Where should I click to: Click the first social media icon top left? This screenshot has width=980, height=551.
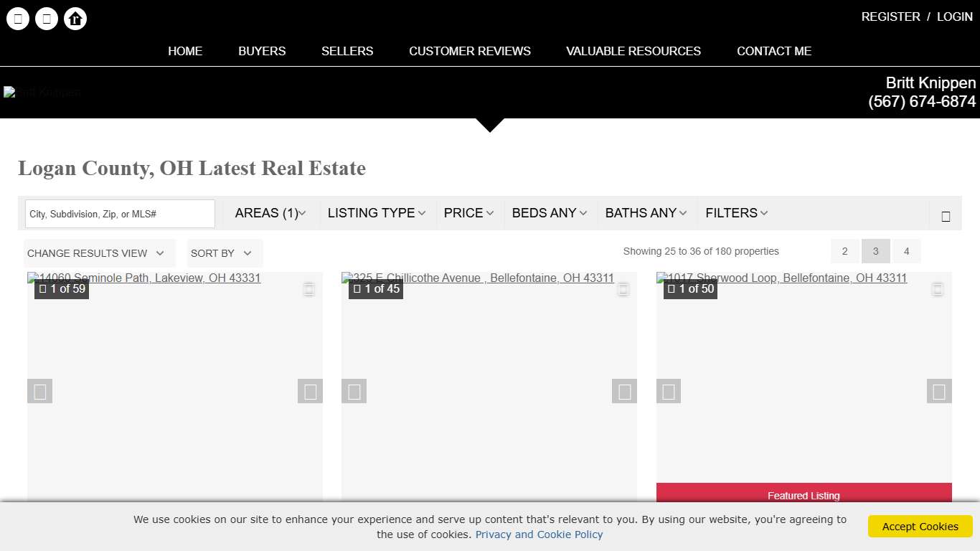[x=18, y=19]
